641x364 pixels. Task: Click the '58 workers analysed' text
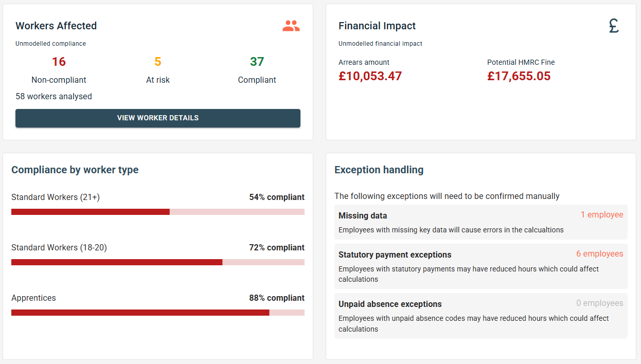54,96
